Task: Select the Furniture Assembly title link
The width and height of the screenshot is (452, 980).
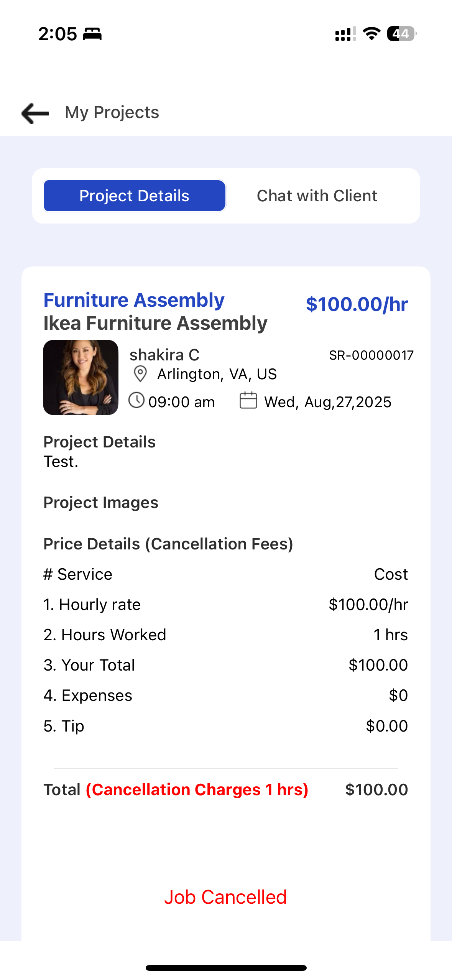Action: 134,300
